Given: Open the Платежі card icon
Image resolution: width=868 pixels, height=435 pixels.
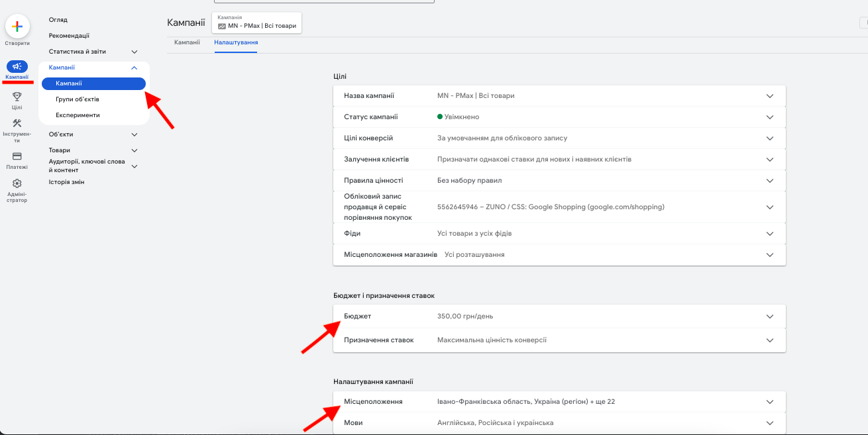Looking at the screenshot, I should click(17, 156).
